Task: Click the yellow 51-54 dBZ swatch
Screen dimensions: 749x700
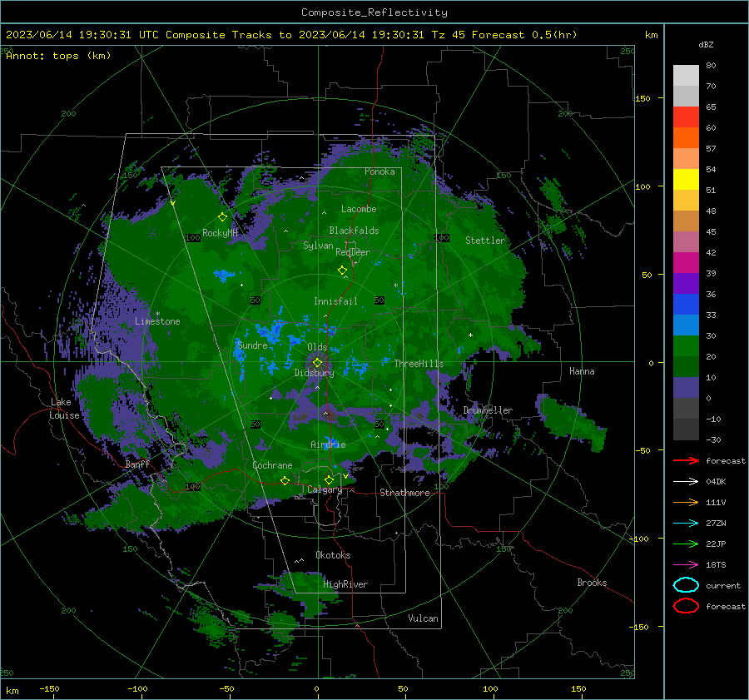Action: pos(686,179)
